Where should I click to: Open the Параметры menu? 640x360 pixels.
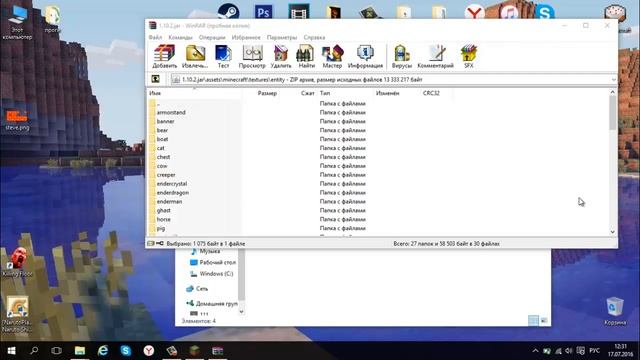(282, 37)
